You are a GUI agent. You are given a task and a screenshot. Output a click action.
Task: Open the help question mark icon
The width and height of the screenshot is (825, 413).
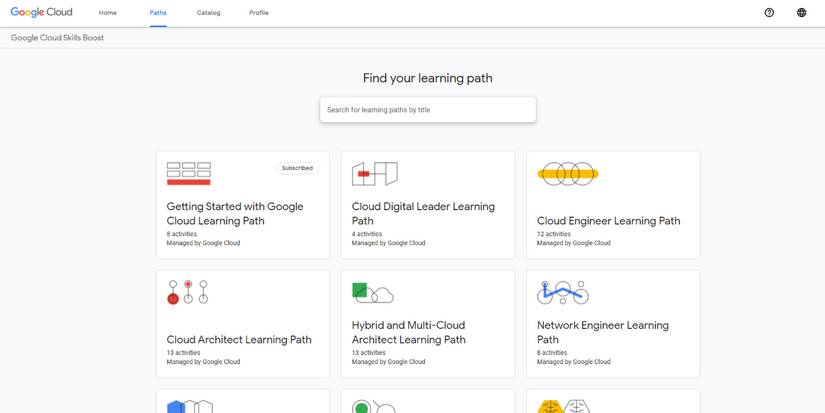pos(769,13)
